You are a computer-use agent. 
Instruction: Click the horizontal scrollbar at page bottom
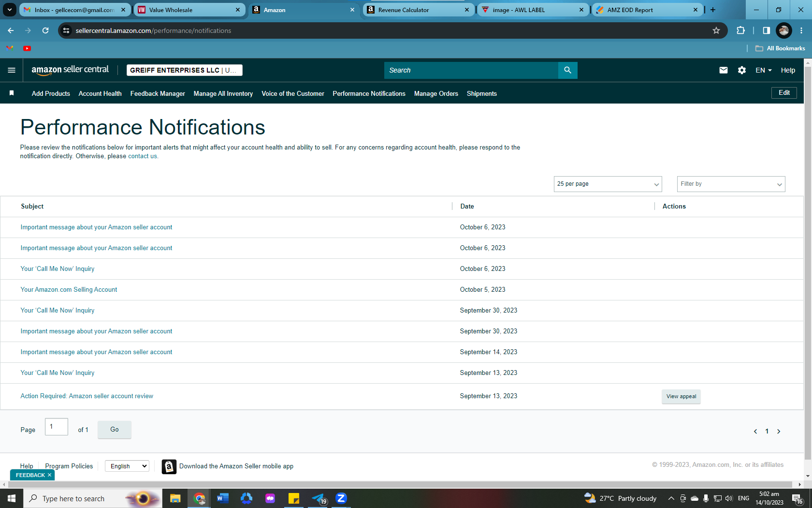399,484
